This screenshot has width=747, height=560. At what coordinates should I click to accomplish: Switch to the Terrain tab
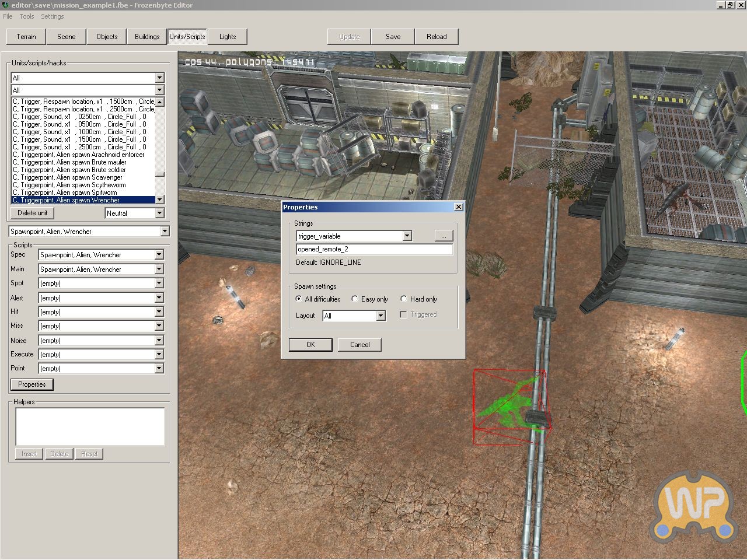[26, 36]
